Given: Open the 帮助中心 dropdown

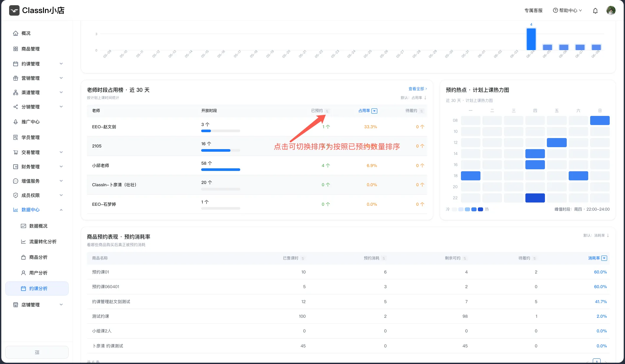Looking at the screenshot, I should coord(567,10).
